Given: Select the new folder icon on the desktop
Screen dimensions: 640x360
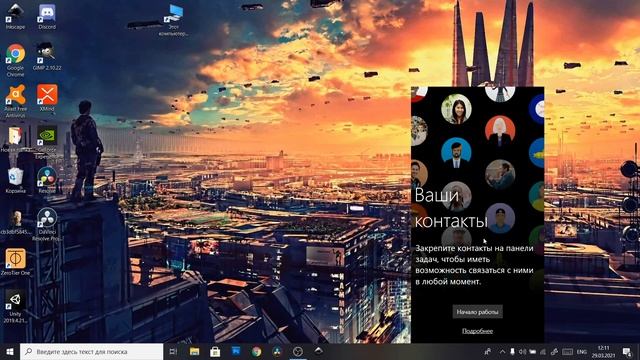Looking at the screenshot, I should pyautogui.click(x=16, y=139).
